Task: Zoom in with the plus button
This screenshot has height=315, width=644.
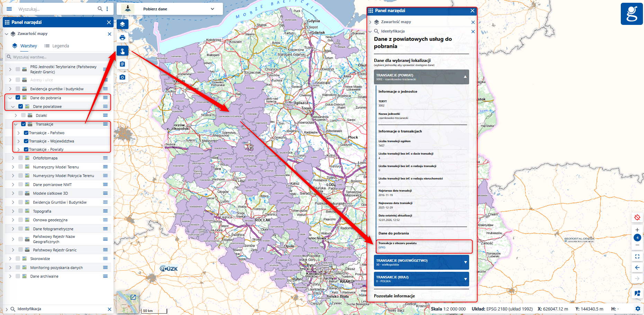Action: 637,229
